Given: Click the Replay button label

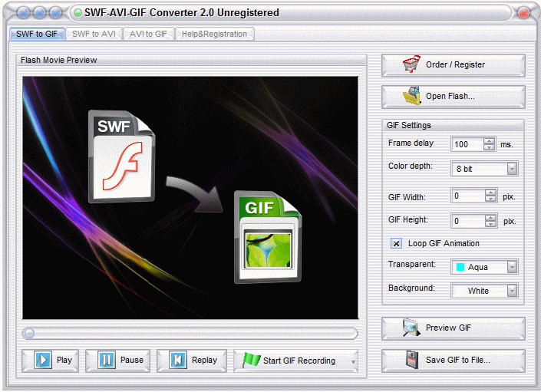Looking at the screenshot, I should 204,360.
